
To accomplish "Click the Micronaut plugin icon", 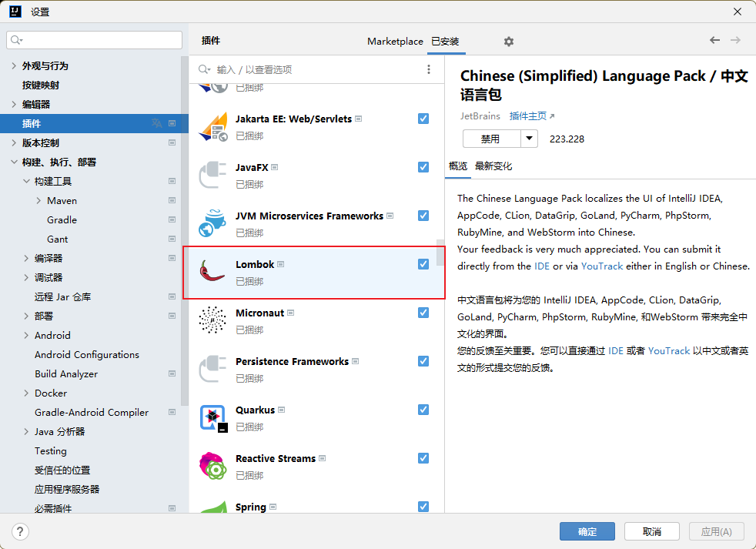I will 212,321.
